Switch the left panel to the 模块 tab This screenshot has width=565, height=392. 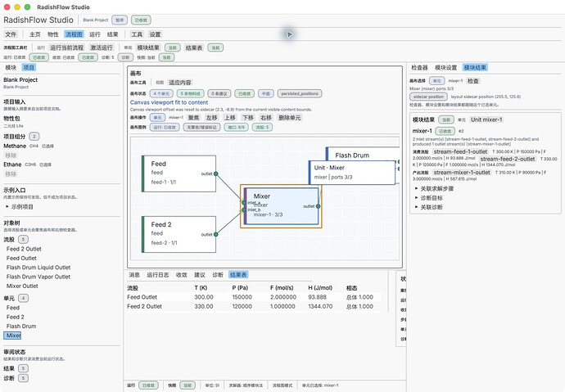tap(11, 67)
